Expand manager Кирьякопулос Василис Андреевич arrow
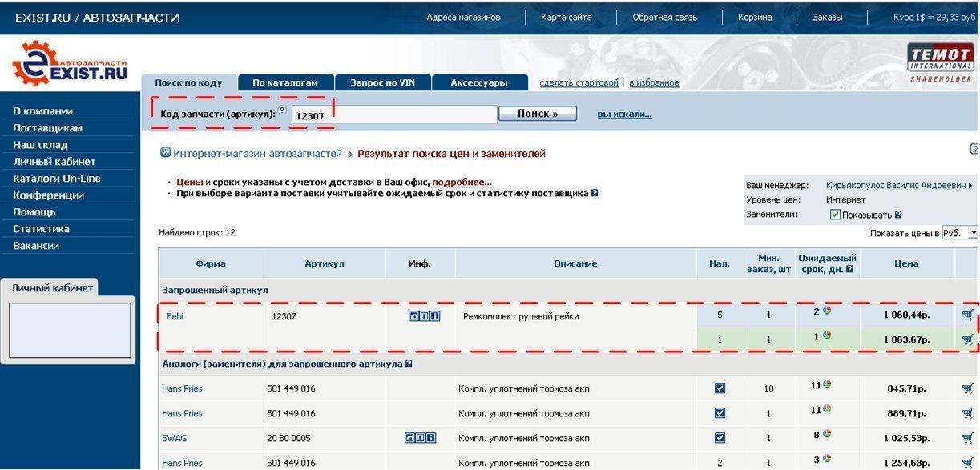980x470 pixels. pyautogui.click(x=970, y=186)
